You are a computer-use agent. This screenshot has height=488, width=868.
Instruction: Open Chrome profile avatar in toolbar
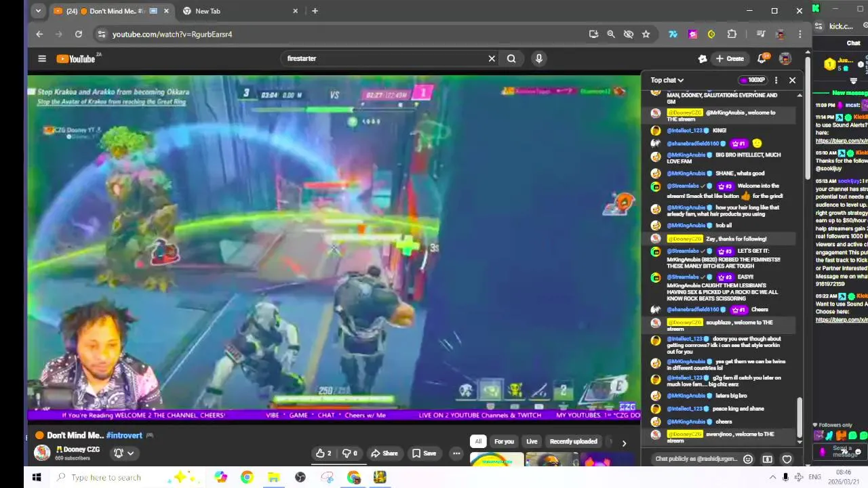(781, 34)
